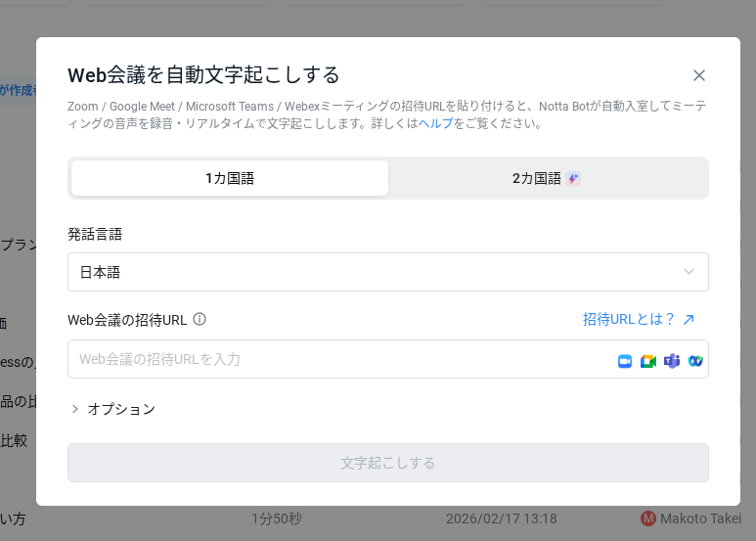Click the chevron arrow in language selector

coord(689,272)
